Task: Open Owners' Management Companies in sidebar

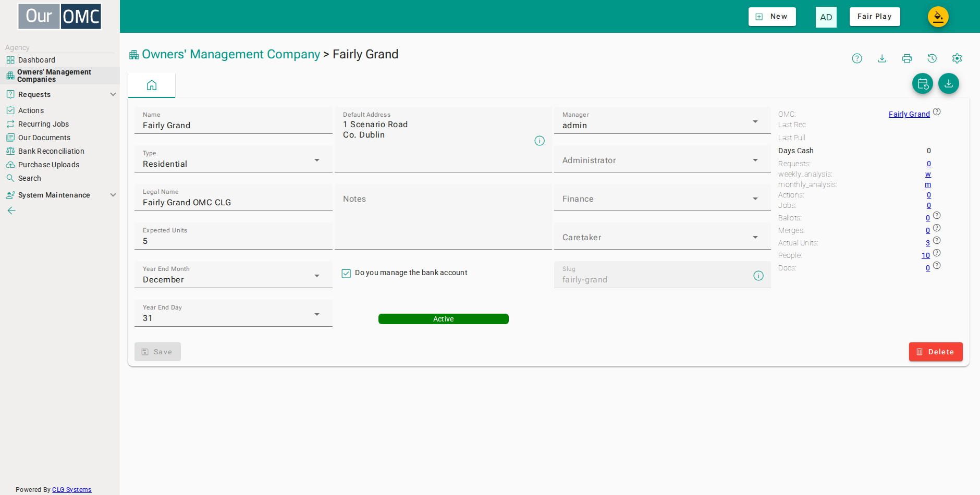Action: (x=60, y=76)
